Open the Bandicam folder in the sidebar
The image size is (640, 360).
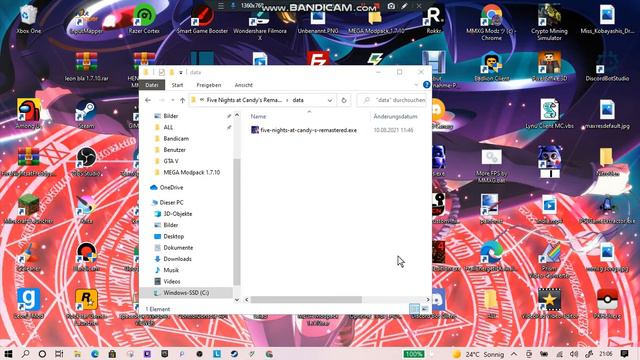[176, 139]
